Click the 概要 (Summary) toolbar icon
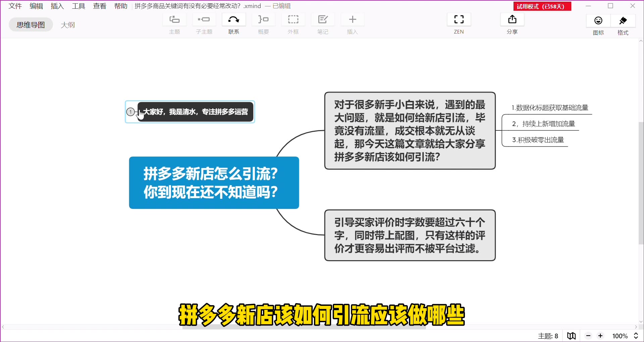The image size is (644, 342). pyautogui.click(x=263, y=19)
